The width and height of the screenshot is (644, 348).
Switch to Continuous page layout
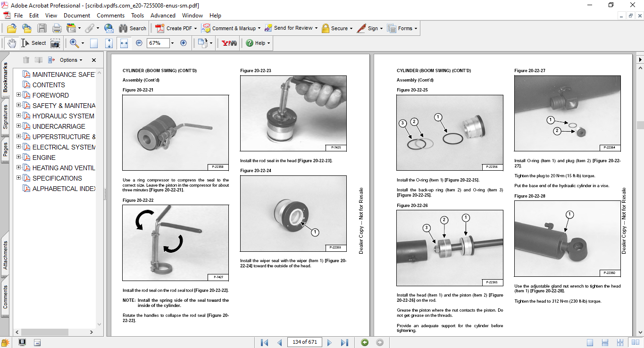coord(605,342)
